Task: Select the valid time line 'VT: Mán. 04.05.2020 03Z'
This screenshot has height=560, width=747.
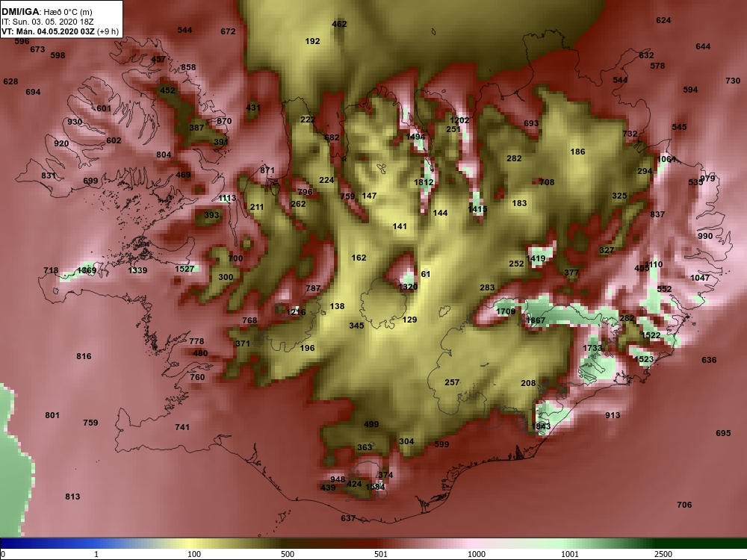Action: (48, 32)
